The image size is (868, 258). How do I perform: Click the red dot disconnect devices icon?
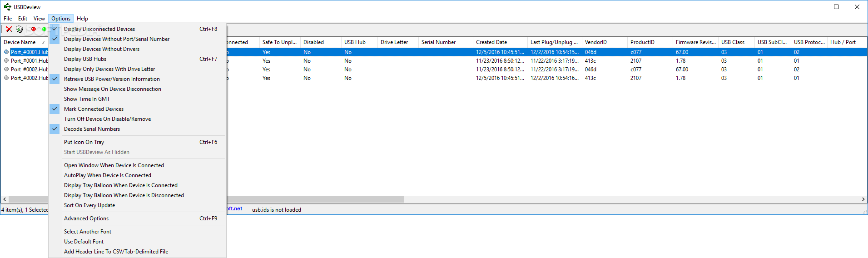(x=33, y=29)
